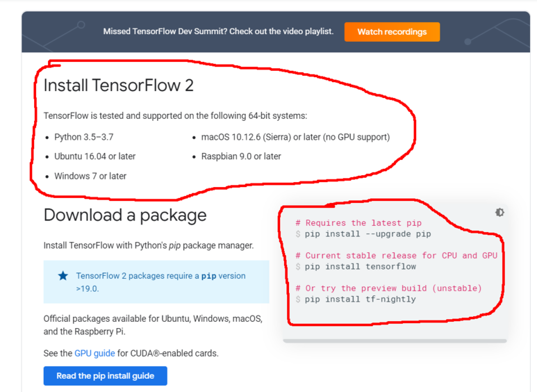Toggle dark code theme icon in code block
This screenshot has height=392, width=537.
click(x=499, y=212)
